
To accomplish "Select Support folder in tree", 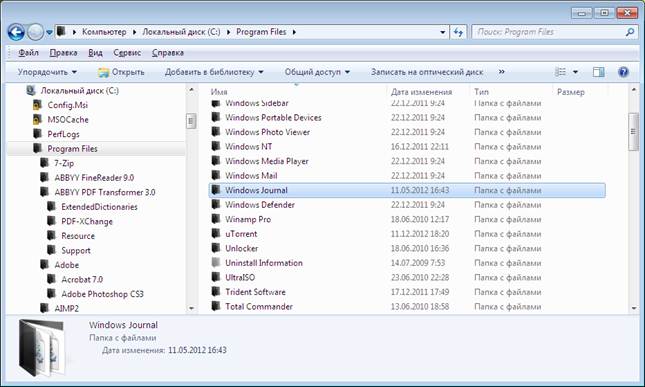I will pos(76,250).
